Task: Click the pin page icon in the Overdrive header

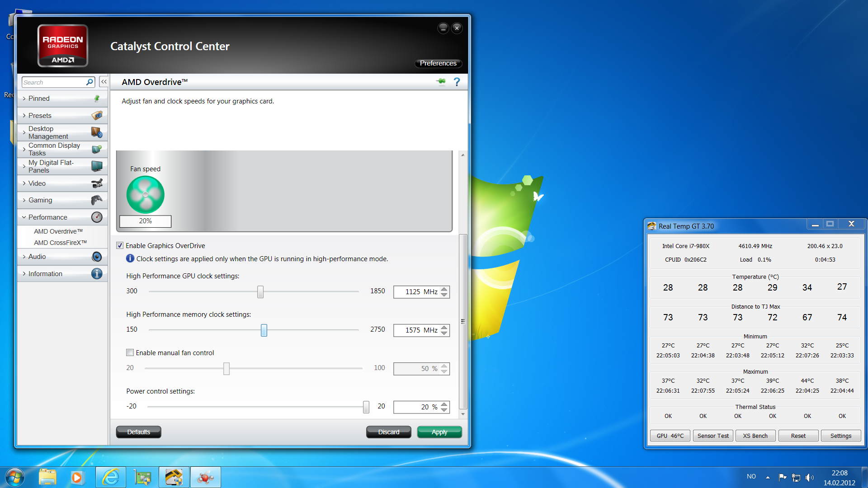Action: 441,81
